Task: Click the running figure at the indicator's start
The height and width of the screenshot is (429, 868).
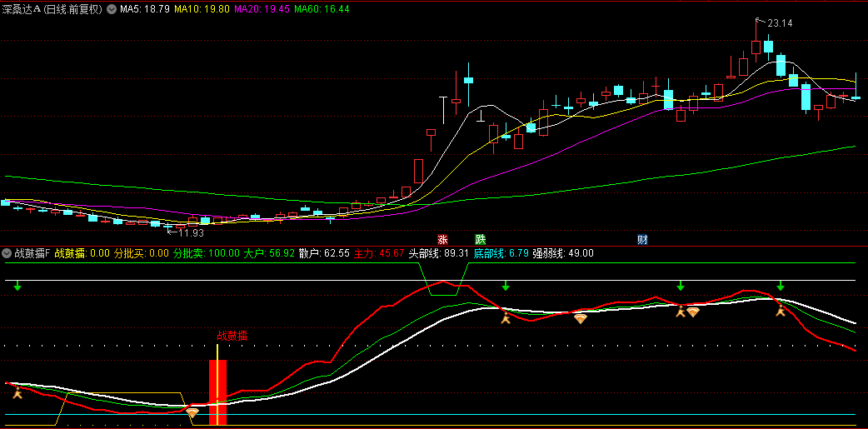Action: 17,393
